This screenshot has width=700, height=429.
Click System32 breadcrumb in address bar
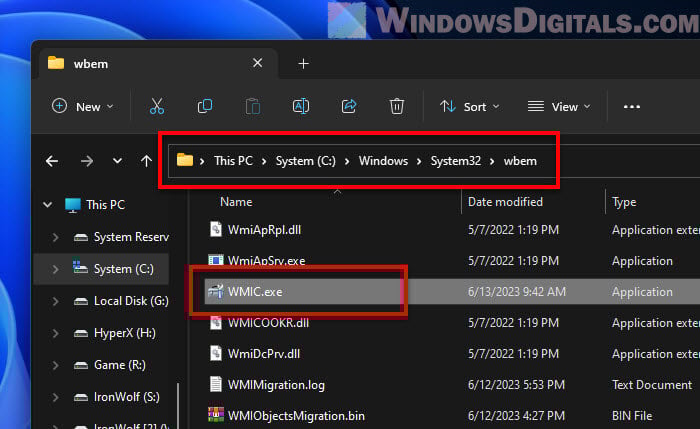455,161
